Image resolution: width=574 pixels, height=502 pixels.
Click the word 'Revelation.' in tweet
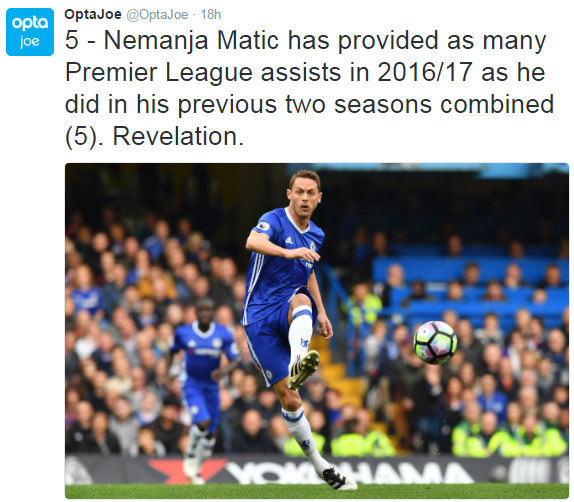tap(178, 136)
